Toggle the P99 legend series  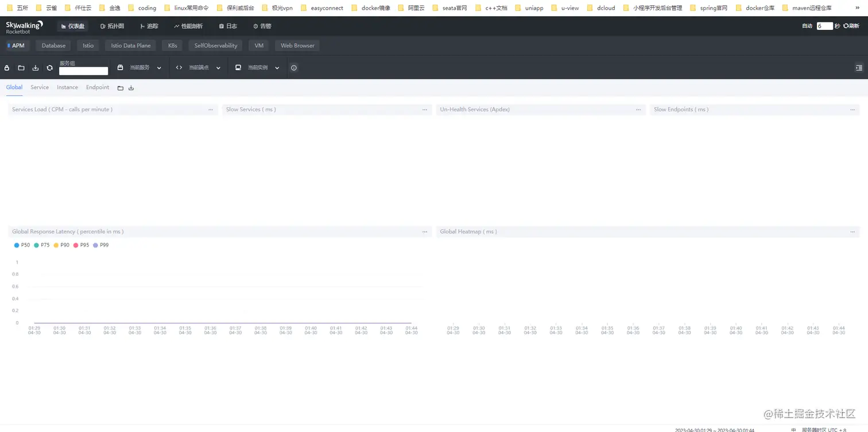(101, 245)
